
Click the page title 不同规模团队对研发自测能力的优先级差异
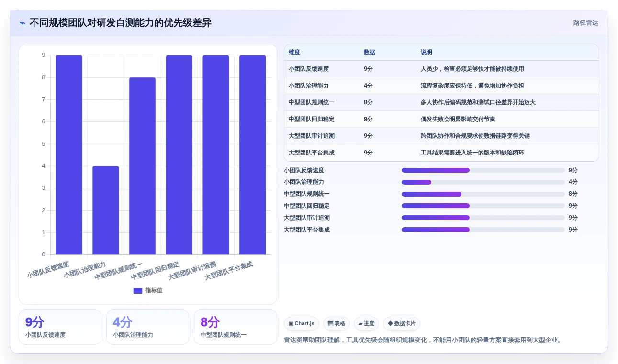pos(120,23)
